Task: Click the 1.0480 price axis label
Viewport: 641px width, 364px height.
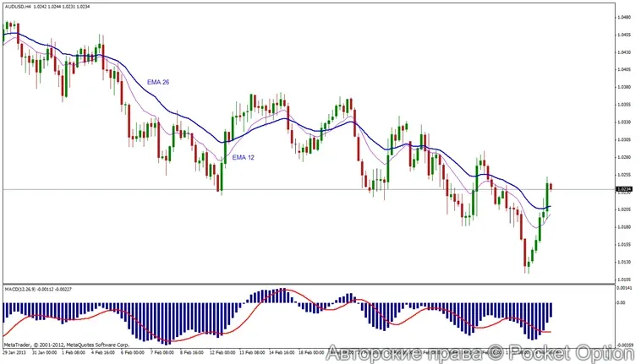Action: 624,17
